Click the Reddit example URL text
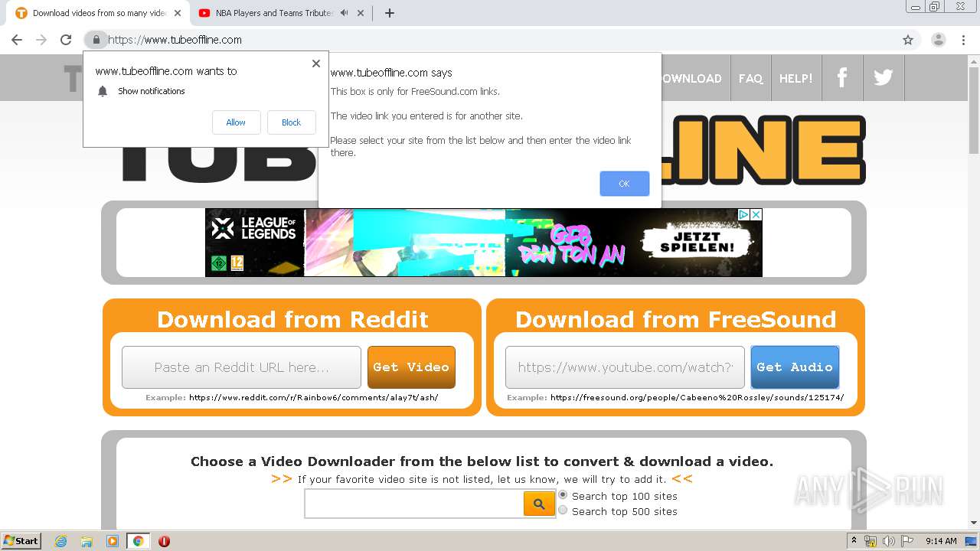Viewport: 980px width, 551px height. coord(313,398)
